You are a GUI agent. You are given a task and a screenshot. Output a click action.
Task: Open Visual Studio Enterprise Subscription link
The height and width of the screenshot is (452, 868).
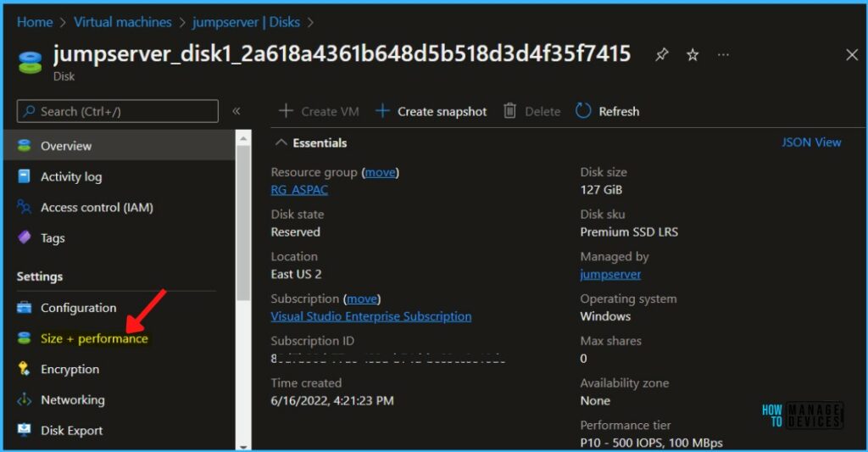(x=371, y=316)
